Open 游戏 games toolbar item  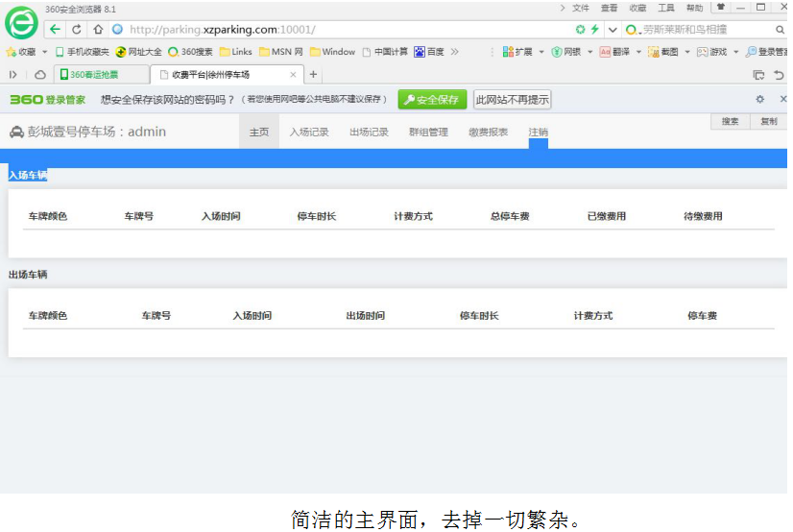point(711,52)
